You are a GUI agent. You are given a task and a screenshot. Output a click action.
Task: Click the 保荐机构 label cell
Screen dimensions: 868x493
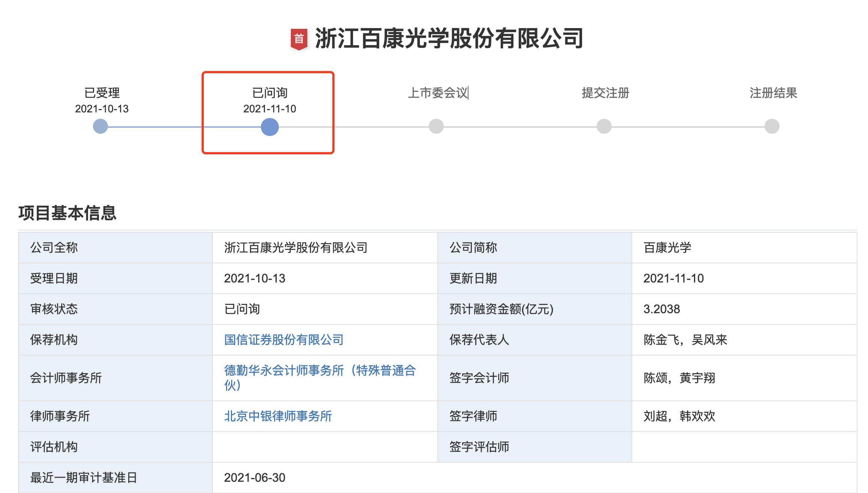click(115, 340)
